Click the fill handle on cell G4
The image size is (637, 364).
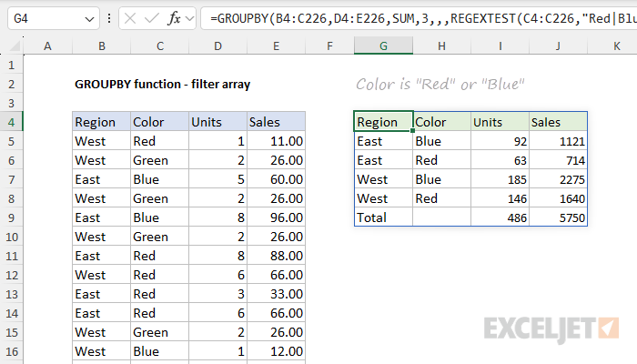pos(413,131)
